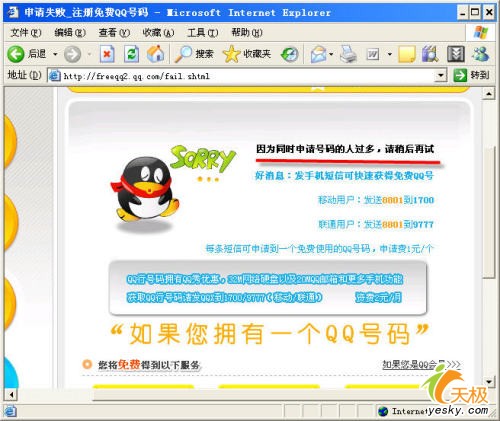
Task: Click the dark striped toolbar icon
Action: [x=456, y=54]
